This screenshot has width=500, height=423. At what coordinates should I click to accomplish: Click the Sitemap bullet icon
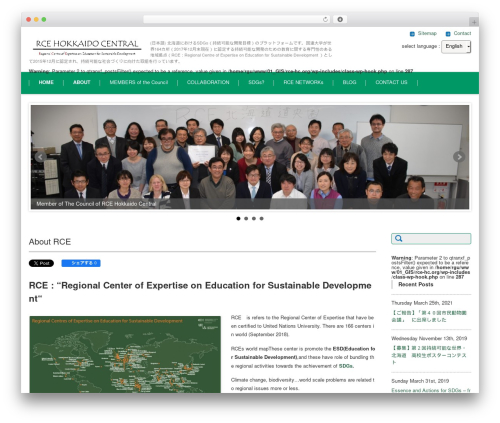pos(412,34)
